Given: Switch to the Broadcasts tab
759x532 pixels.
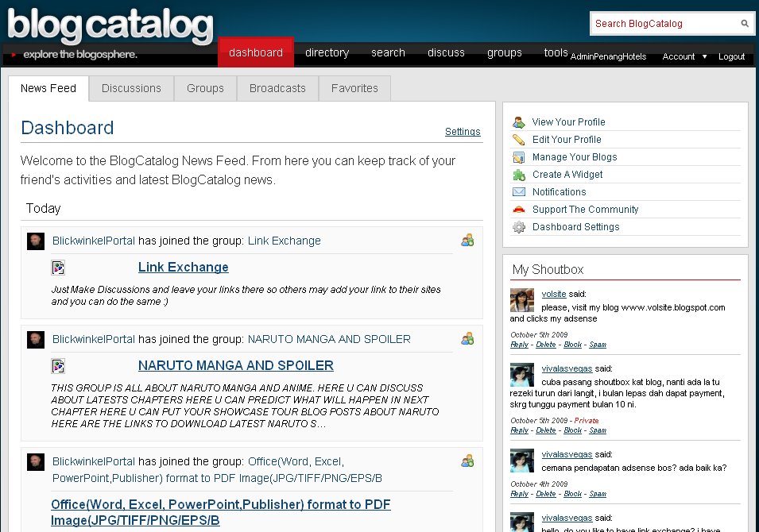Looking at the screenshot, I should 277,88.
